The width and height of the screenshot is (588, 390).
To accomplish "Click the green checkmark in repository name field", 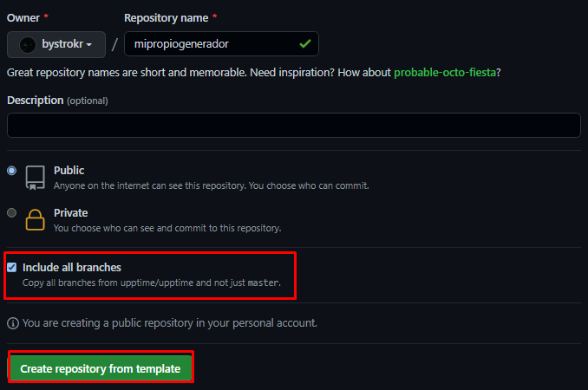I will click(x=305, y=44).
